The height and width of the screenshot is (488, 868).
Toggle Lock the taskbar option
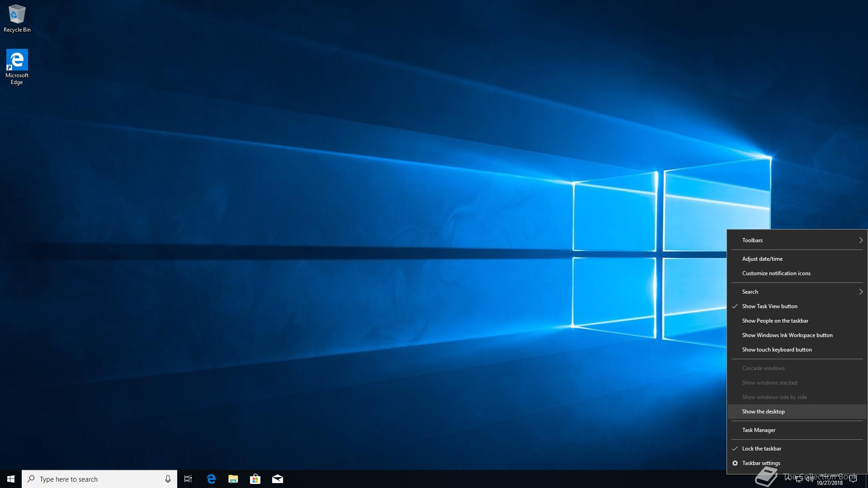click(761, 449)
